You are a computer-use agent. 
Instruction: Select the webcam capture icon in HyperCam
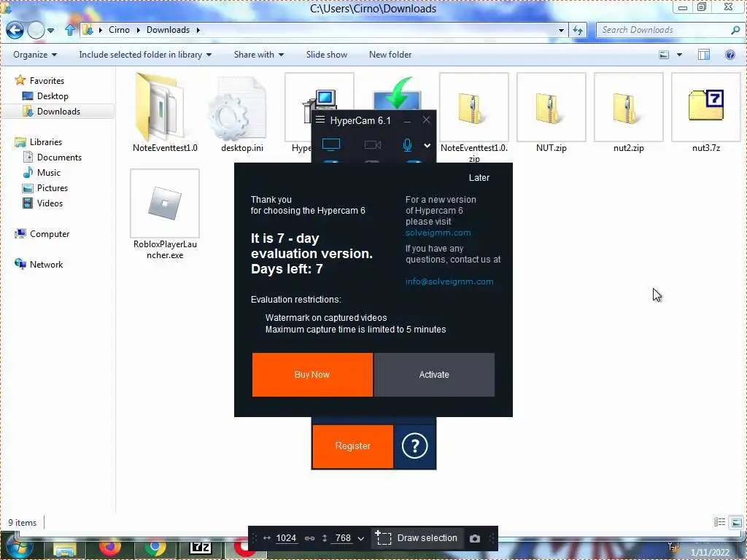pos(373,144)
